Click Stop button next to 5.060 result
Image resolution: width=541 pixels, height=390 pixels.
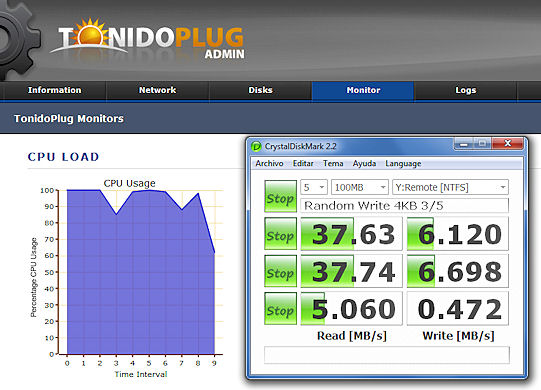[x=281, y=309]
